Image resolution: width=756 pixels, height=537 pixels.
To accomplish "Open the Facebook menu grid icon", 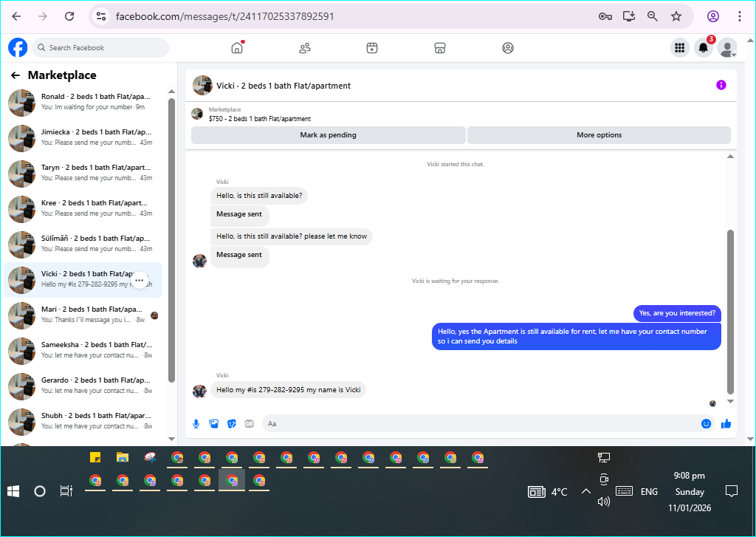I will click(680, 48).
